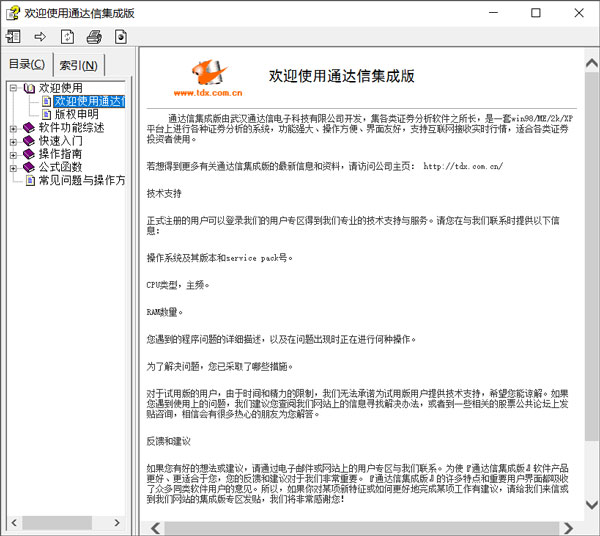Click the 操作系统及其版本和service pack号 line
The width and height of the screenshot is (600, 536).
[x=220, y=258]
